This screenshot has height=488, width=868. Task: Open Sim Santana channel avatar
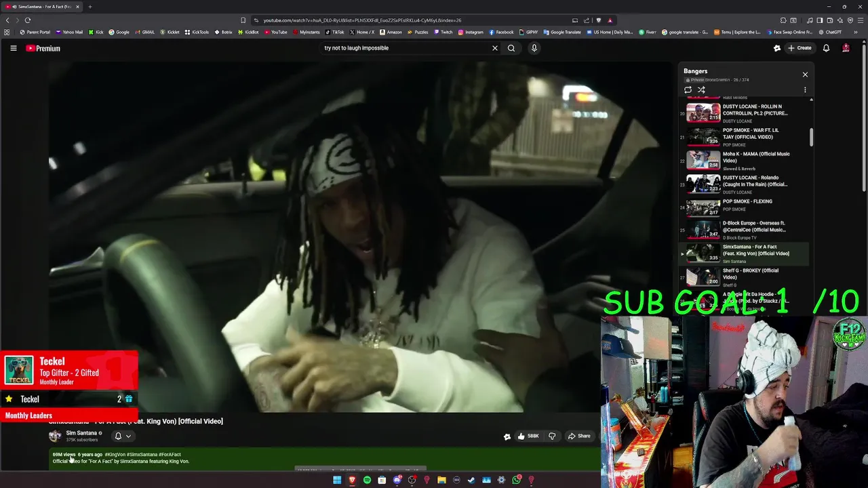(55, 436)
